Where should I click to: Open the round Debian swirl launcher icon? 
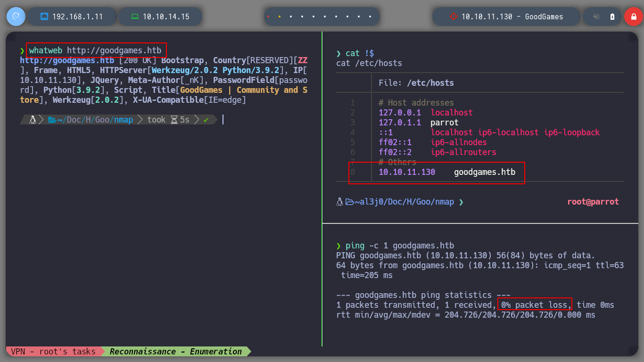point(16,16)
